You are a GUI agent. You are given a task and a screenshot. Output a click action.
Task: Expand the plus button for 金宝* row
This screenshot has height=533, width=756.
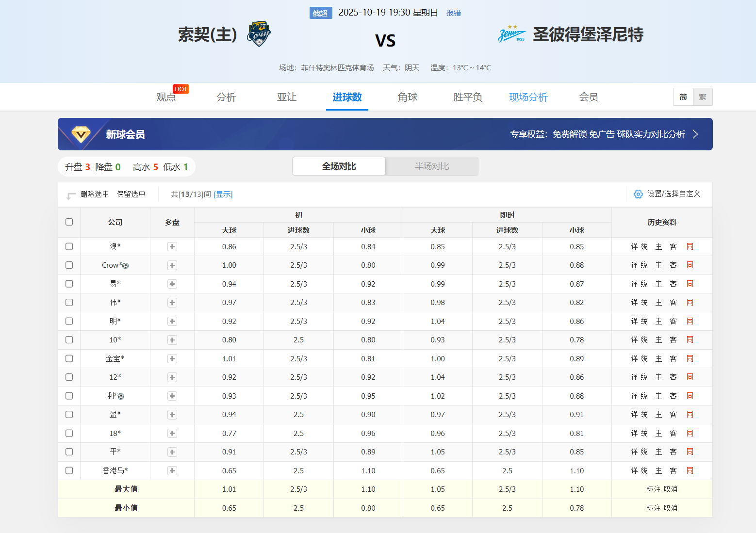pos(172,359)
